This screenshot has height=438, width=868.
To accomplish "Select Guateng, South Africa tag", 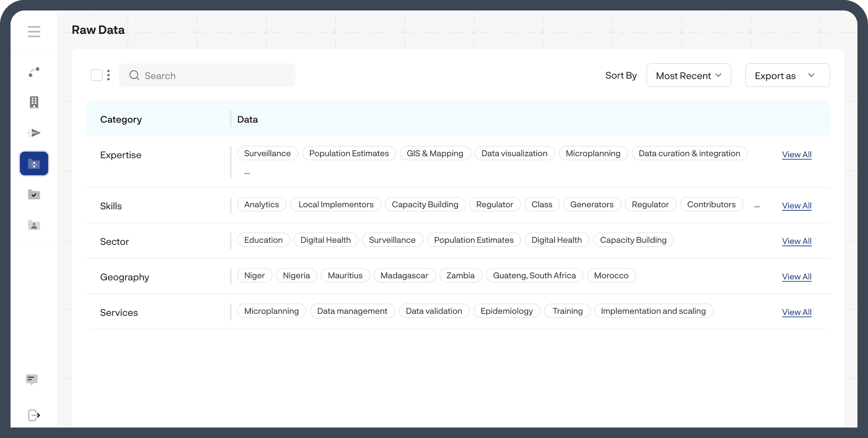I will (x=534, y=276).
